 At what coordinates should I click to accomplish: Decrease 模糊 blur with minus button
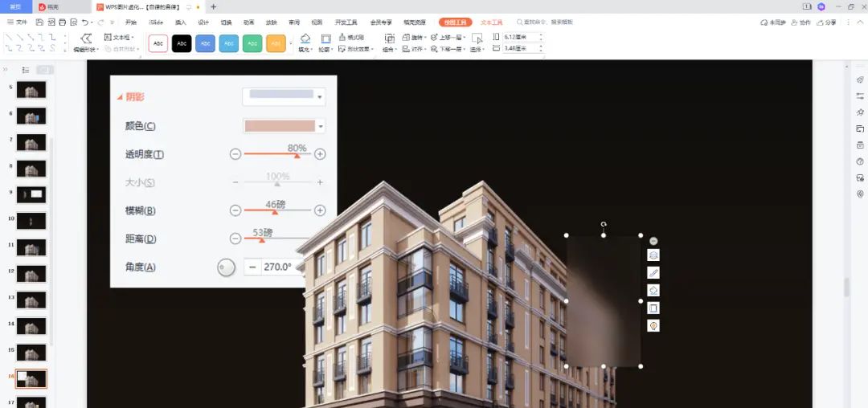click(x=235, y=210)
